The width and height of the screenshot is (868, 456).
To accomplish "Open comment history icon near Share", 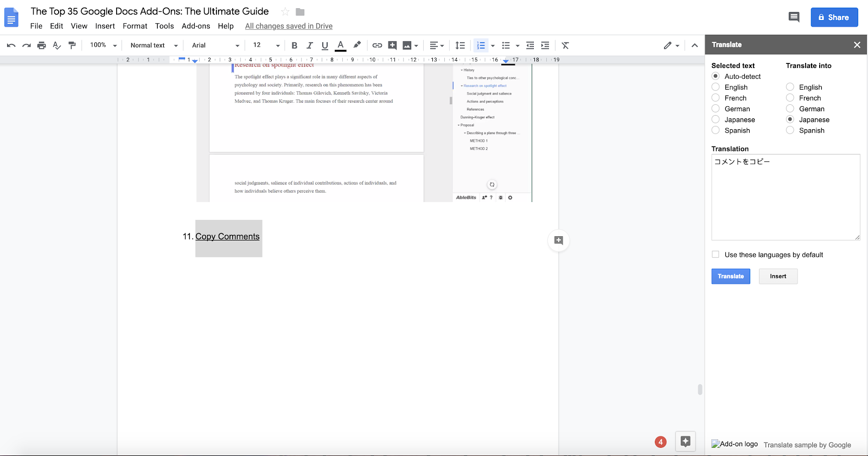I will [794, 17].
